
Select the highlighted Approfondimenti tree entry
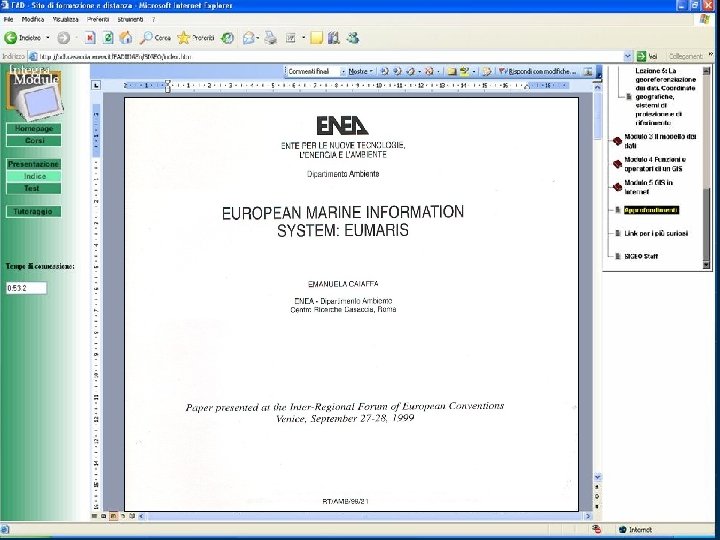click(651, 210)
